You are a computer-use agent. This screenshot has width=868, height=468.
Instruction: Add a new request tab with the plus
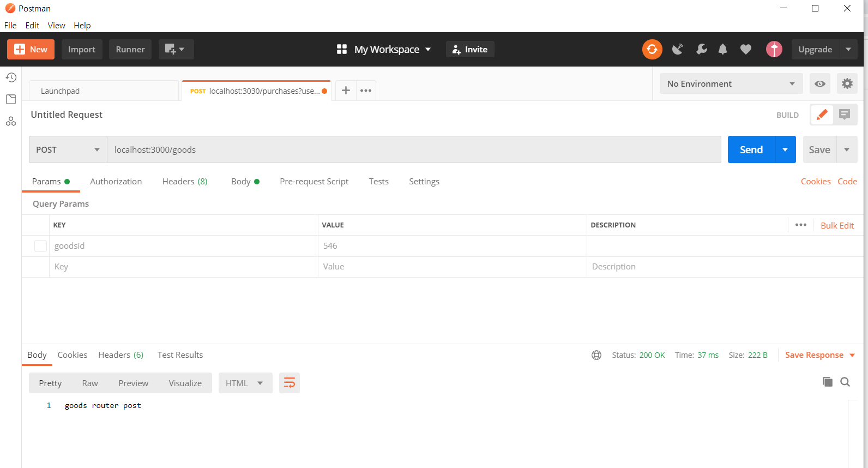(x=346, y=91)
